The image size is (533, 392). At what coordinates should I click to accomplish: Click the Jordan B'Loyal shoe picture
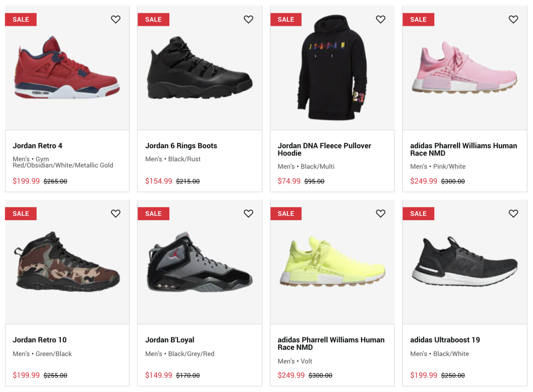pyautogui.click(x=200, y=262)
